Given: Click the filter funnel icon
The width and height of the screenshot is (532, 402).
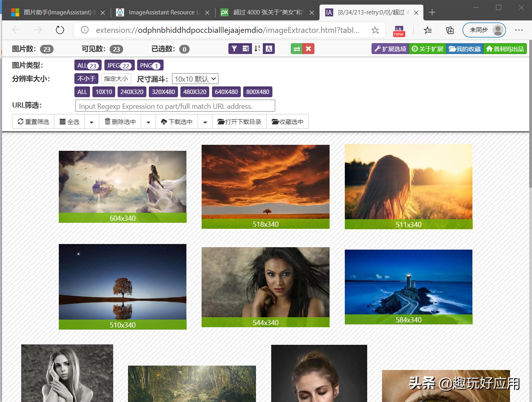Looking at the screenshot, I should [234, 49].
